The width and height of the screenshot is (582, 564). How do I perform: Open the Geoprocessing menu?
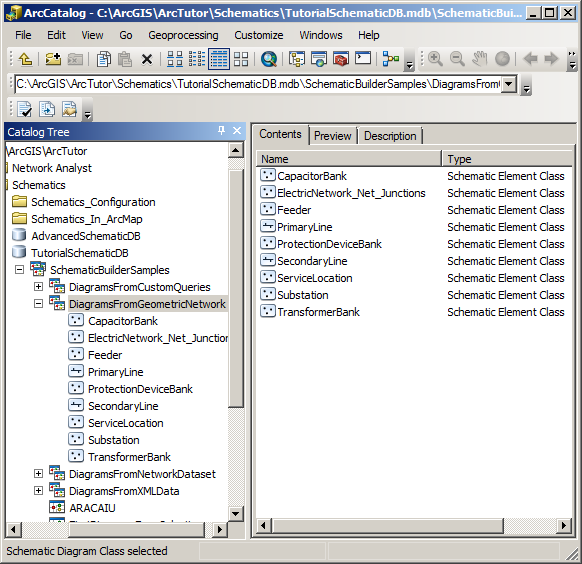(x=183, y=35)
